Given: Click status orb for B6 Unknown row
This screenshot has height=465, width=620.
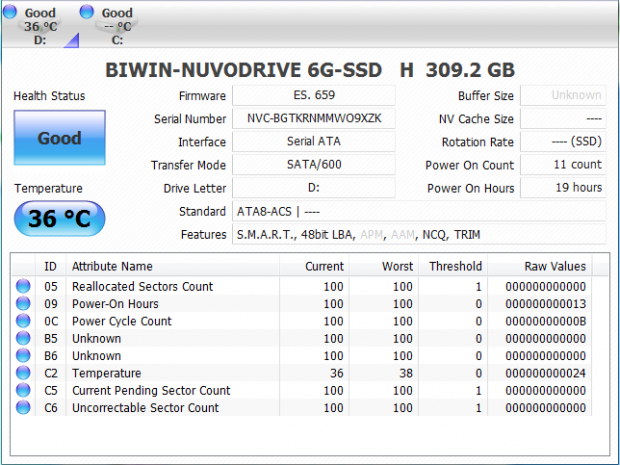Looking at the screenshot, I should (x=23, y=355).
